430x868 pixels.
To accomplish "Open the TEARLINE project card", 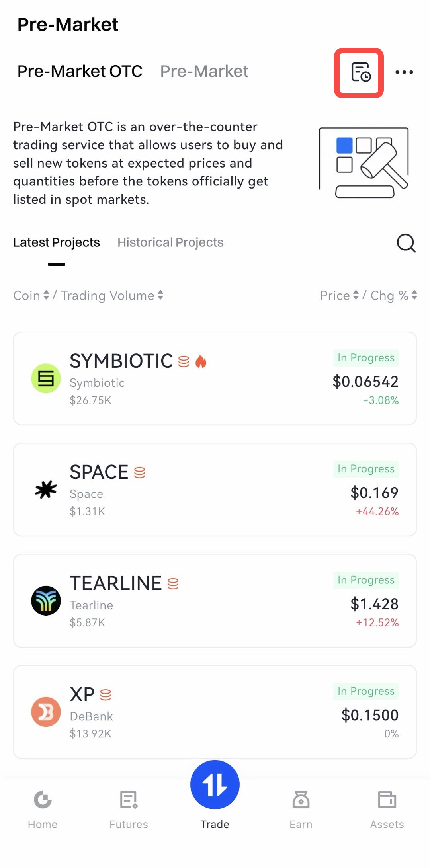I will (215, 601).
